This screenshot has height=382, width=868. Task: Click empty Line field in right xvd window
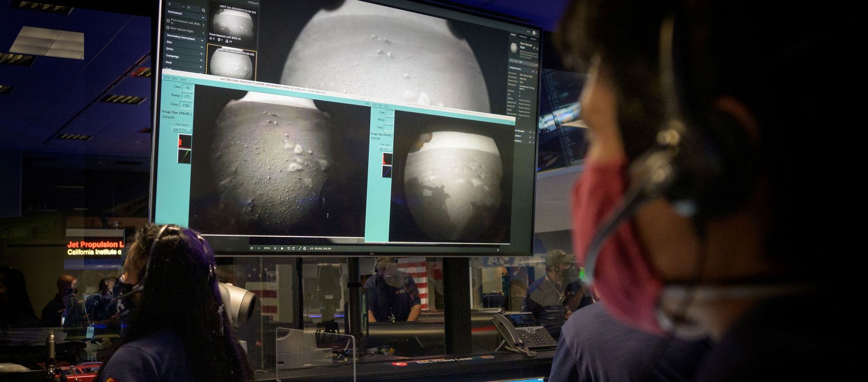[x=390, y=113]
